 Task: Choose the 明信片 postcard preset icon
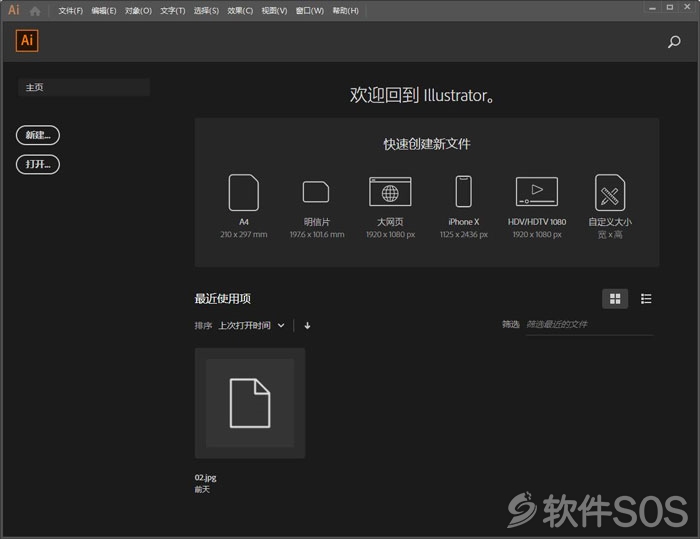pos(316,192)
